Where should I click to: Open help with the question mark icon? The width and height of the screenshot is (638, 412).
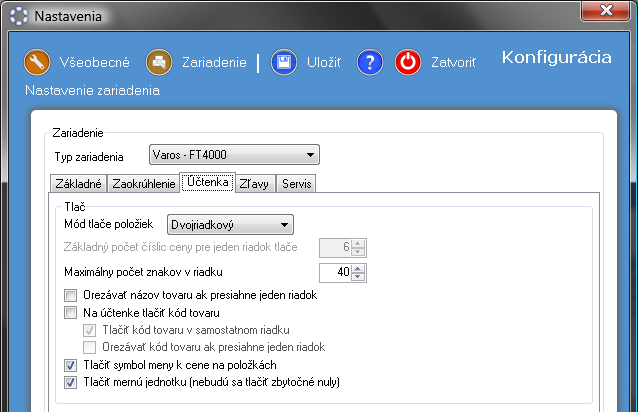tap(370, 62)
